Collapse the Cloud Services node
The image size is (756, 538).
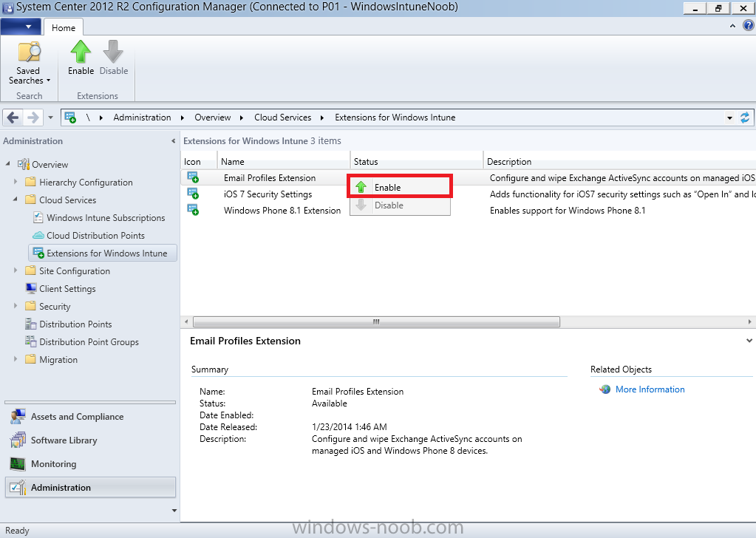(x=16, y=199)
